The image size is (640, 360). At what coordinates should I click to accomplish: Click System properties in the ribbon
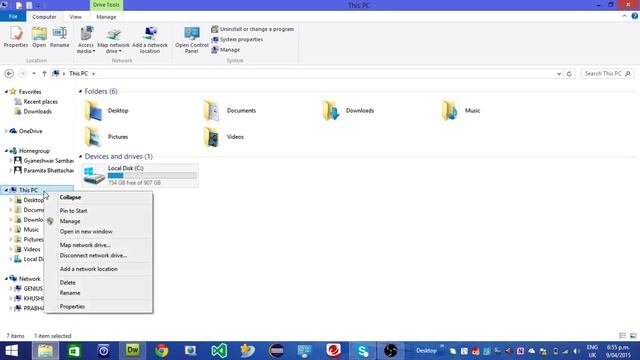(237, 40)
